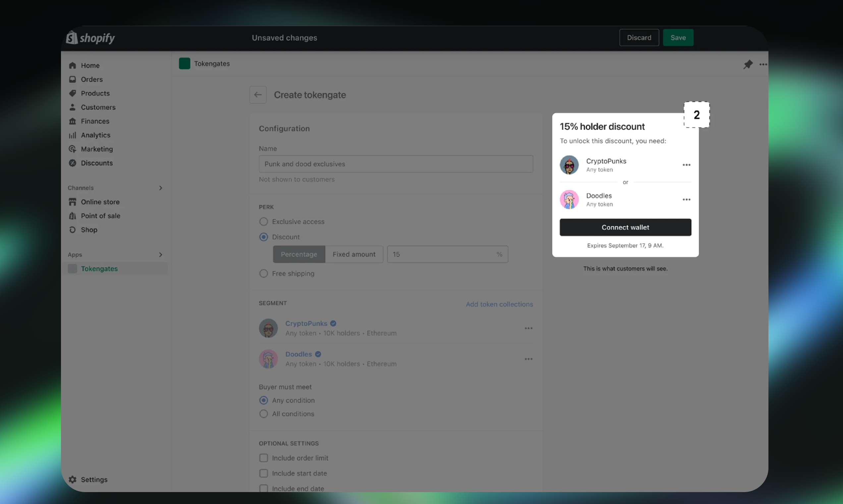
Task: Open the app header three-dot menu
Action: 763,64
